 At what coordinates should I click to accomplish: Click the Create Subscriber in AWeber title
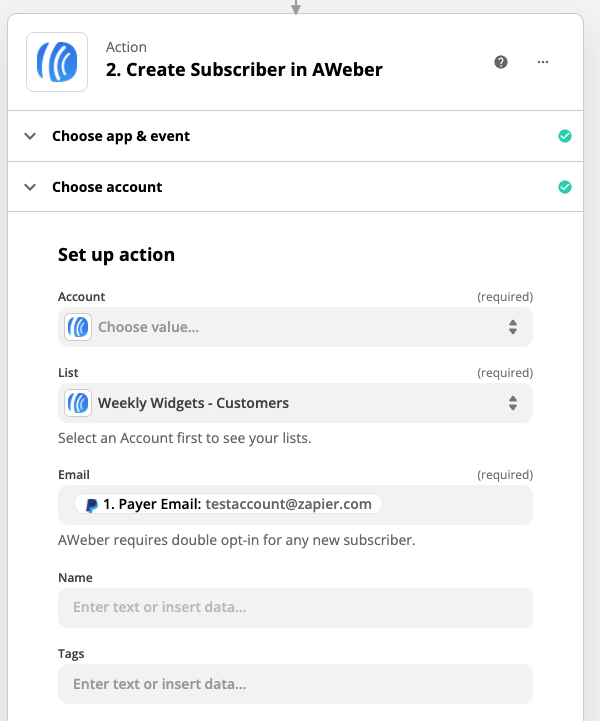tap(244, 70)
